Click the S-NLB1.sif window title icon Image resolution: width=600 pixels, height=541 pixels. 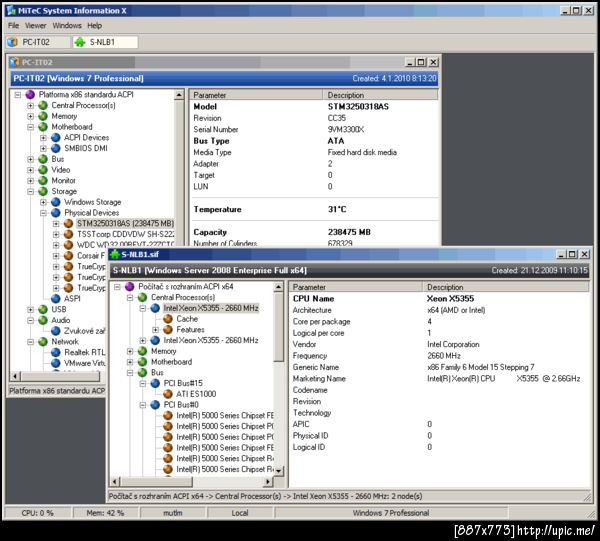pyautogui.click(x=115, y=254)
